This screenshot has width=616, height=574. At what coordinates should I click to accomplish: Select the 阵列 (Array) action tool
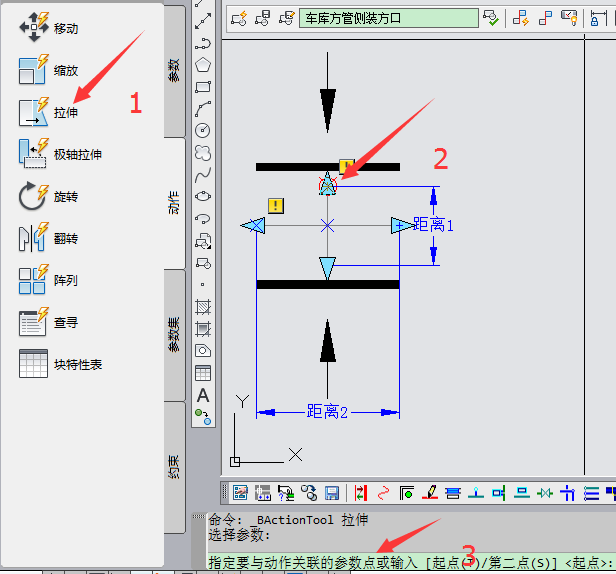point(49,280)
